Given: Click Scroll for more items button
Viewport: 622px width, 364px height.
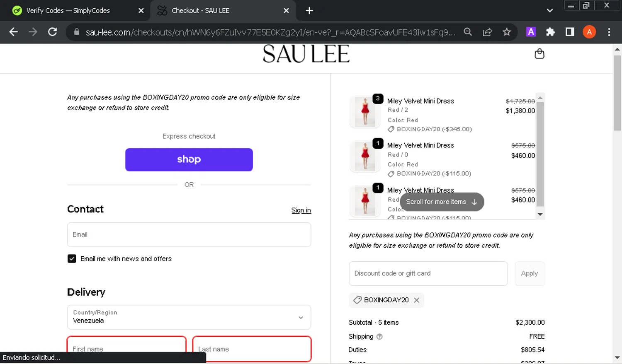Looking at the screenshot, I should pos(442,202).
